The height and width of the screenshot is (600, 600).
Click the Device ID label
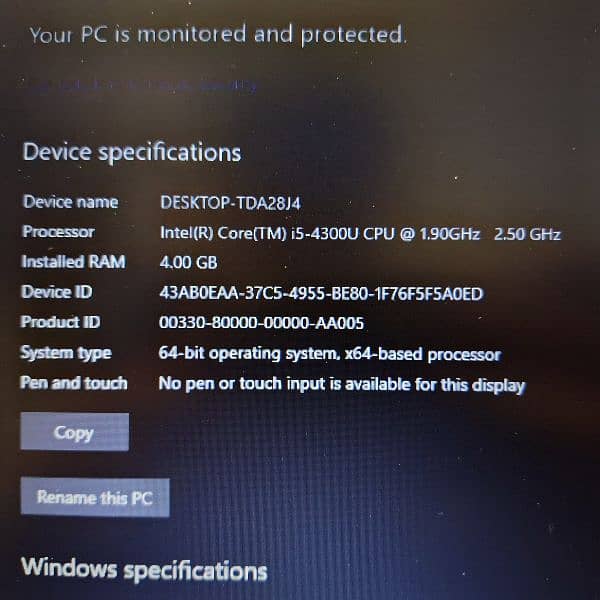pos(57,292)
